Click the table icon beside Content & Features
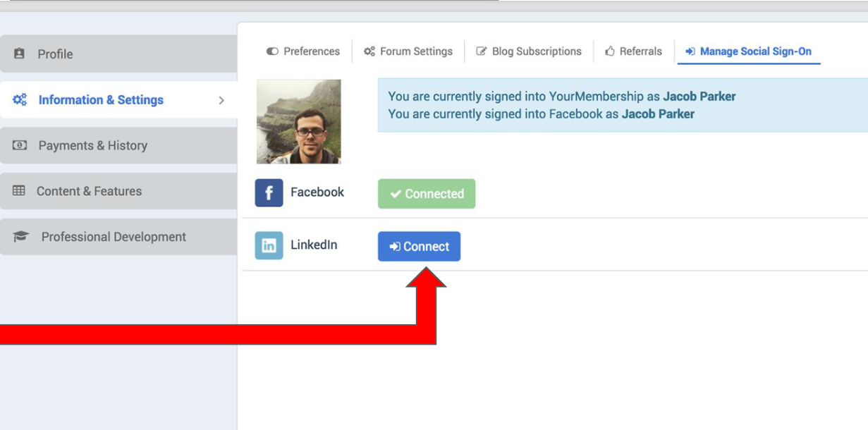 pyautogui.click(x=19, y=191)
